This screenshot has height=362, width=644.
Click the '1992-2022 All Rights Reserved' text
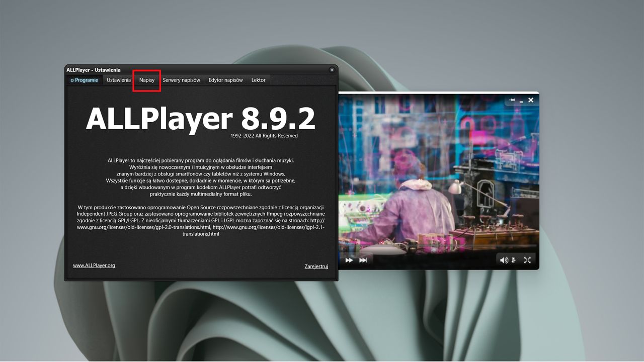click(264, 136)
